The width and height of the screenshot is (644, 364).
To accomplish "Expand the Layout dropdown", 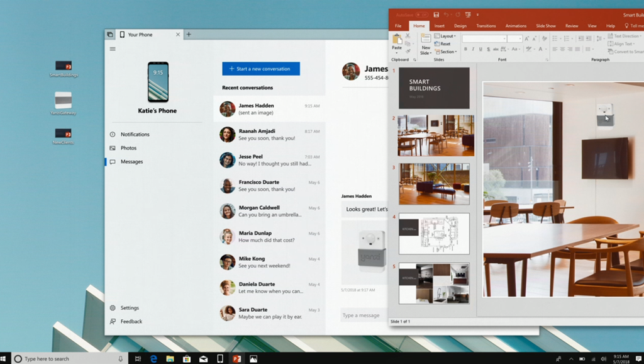I will coord(445,37).
